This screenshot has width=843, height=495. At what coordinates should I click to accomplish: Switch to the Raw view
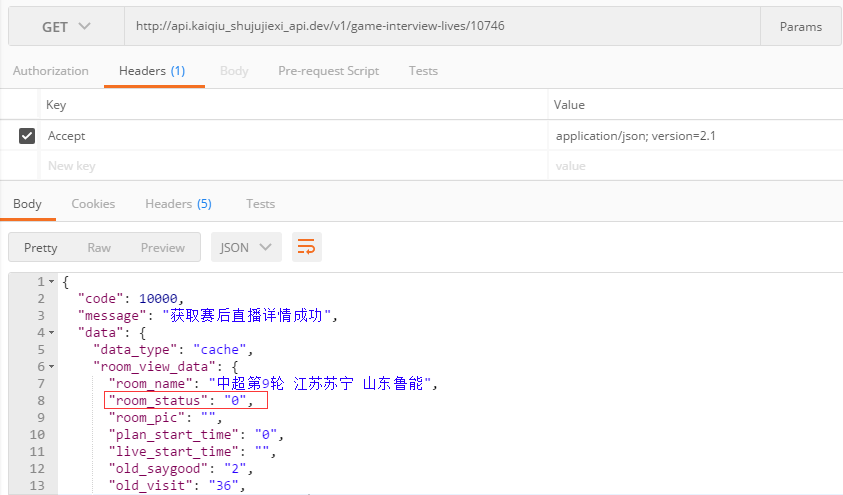click(x=99, y=248)
